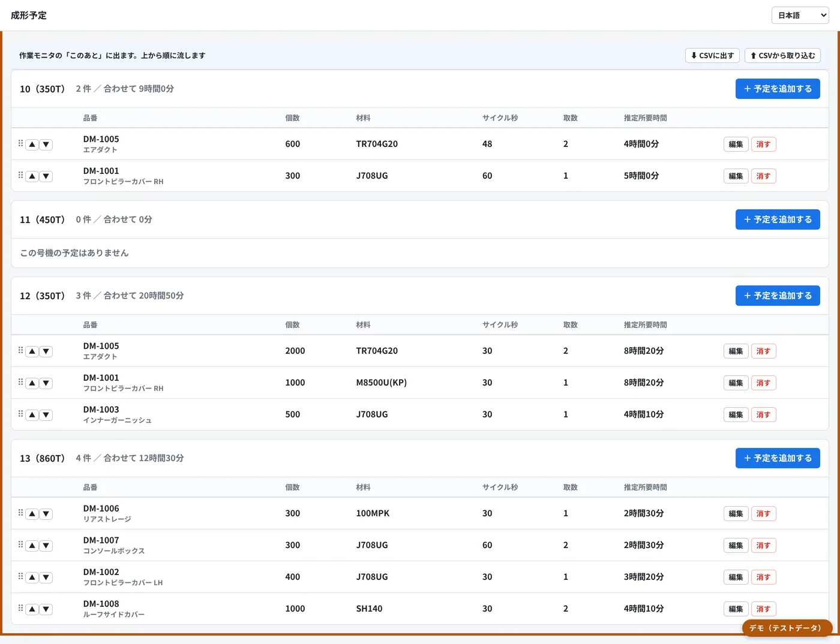Move DM-1002 down one position
840x644 pixels.
(46, 577)
